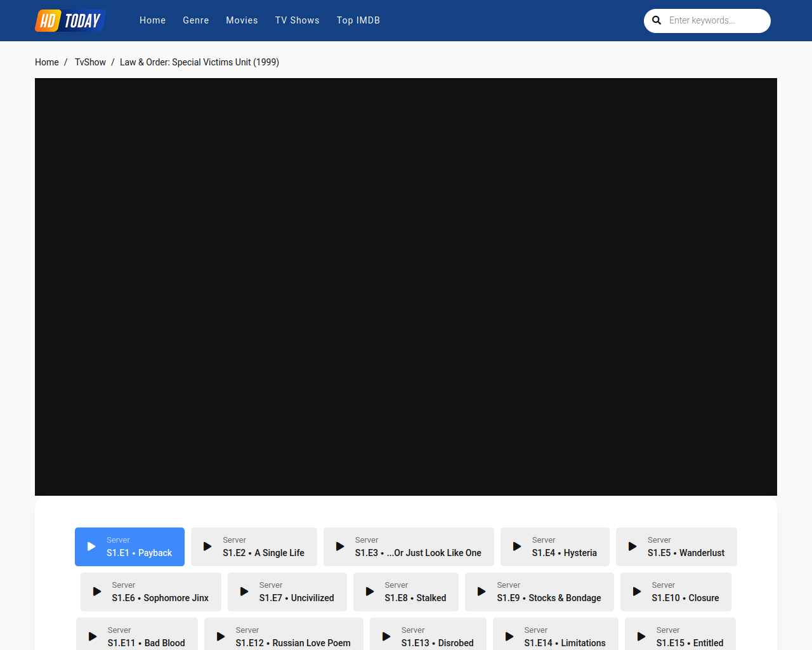Click play icon for S1.E2 A Single Life

click(207, 547)
